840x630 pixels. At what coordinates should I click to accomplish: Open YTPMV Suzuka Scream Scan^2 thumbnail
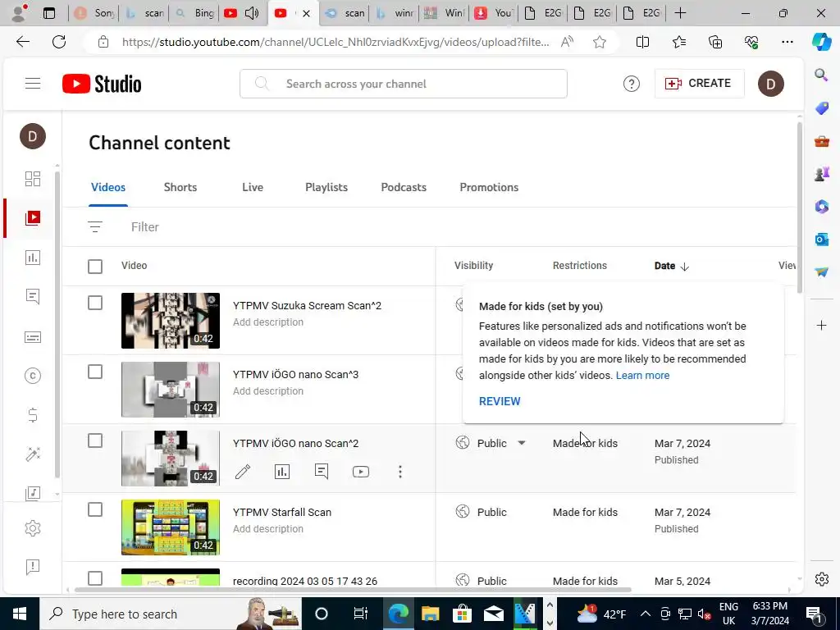click(x=171, y=321)
